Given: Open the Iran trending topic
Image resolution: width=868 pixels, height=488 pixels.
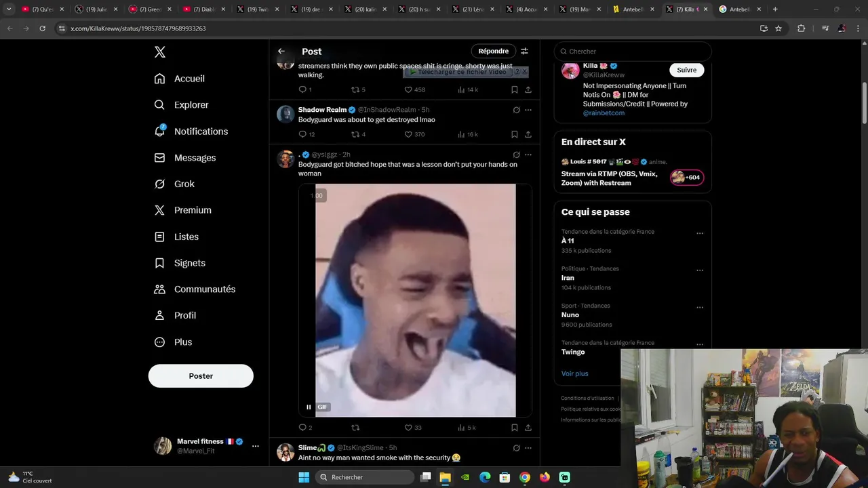Looking at the screenshot, I should tap(568, 278).
